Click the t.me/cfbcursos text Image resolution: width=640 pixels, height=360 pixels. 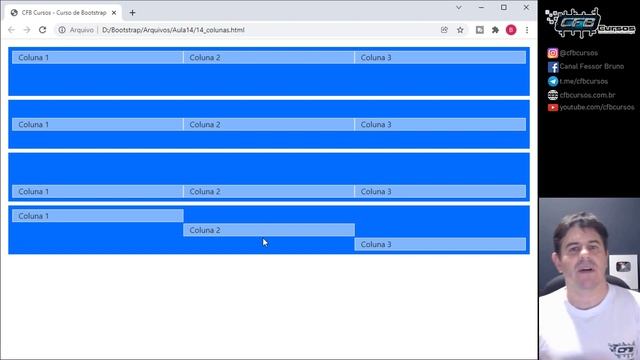[584, 81]
